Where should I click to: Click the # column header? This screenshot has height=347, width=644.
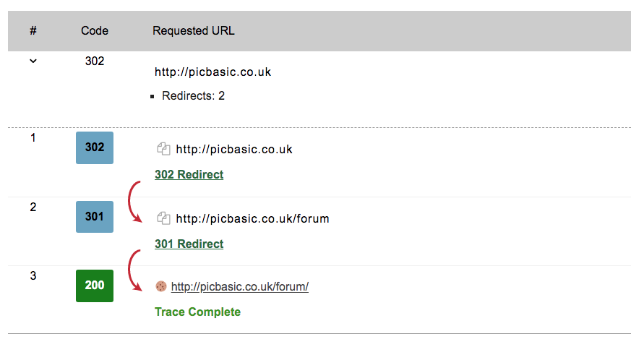[x=33, y=30]
